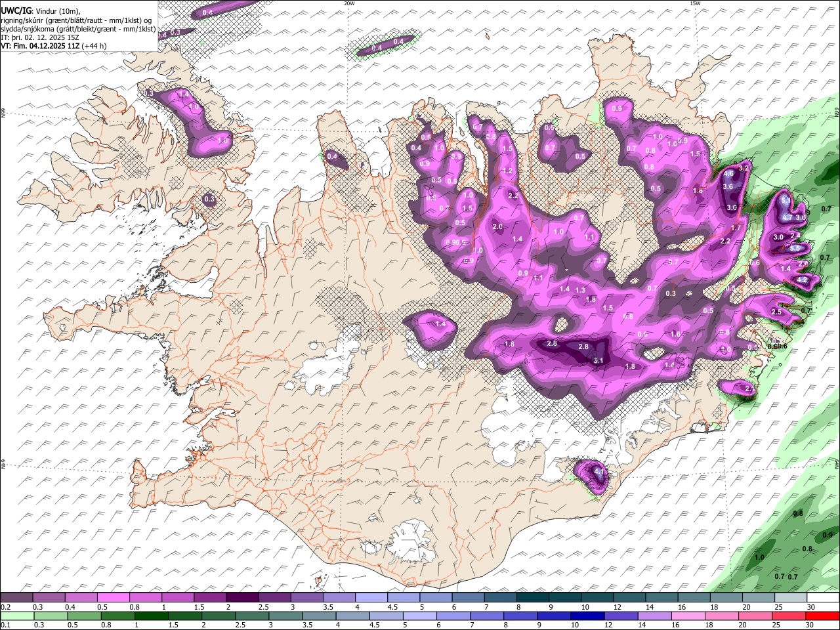This screenshot has width=840, height=630.
Task: Click the '5.5' precipitation value in the east
Action: (795, 248)
